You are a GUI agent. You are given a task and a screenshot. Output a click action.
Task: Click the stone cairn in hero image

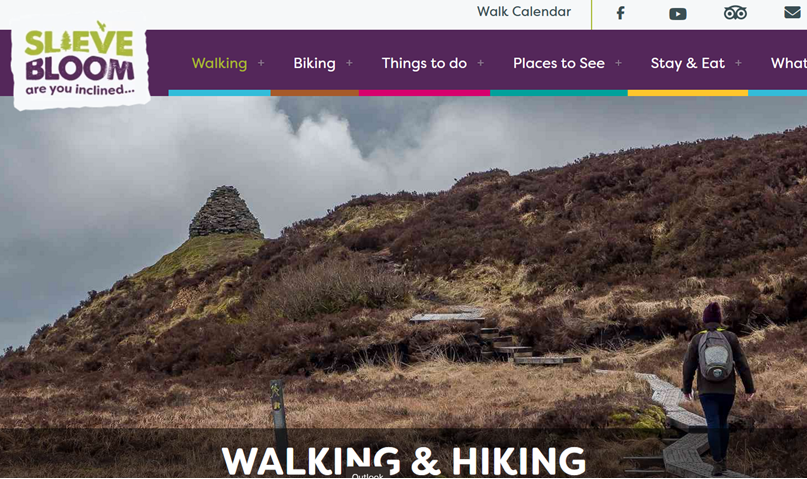225,212
